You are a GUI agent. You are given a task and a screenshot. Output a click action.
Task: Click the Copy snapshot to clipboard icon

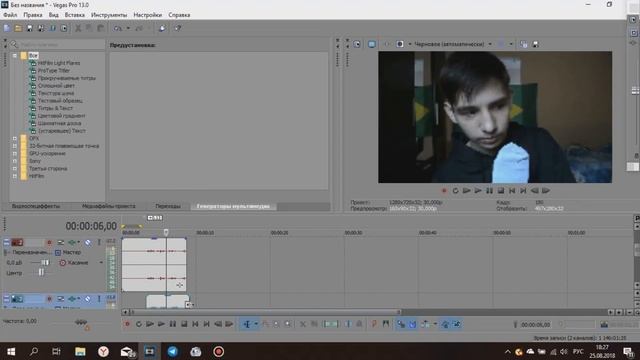[x=524, y=44]
